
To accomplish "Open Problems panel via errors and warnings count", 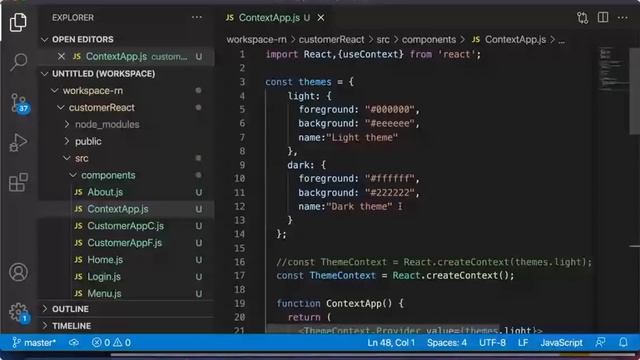I will pyautogui.click(x=111, y=342).
